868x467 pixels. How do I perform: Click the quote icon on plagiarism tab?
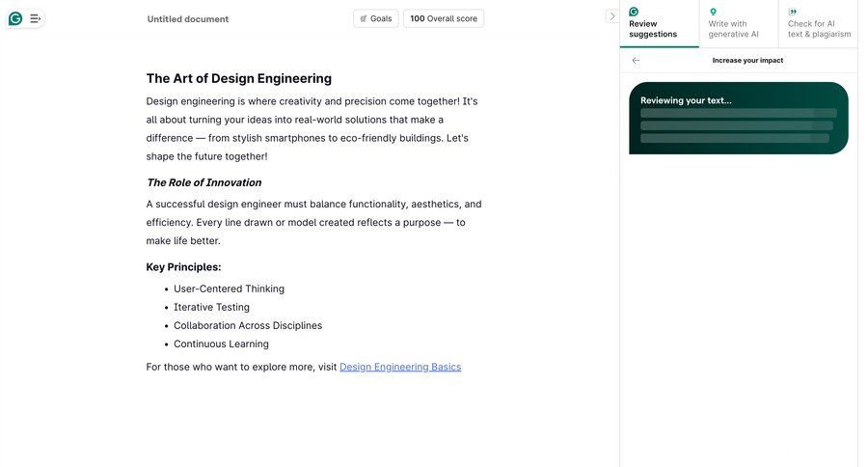click(793, 12)
